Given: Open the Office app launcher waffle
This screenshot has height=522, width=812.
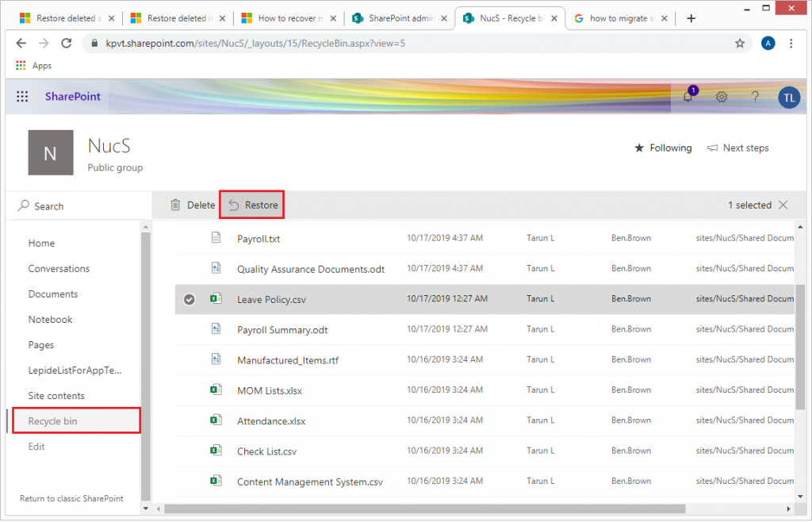Looking at the screenshot, I should [x=22, y=96].
